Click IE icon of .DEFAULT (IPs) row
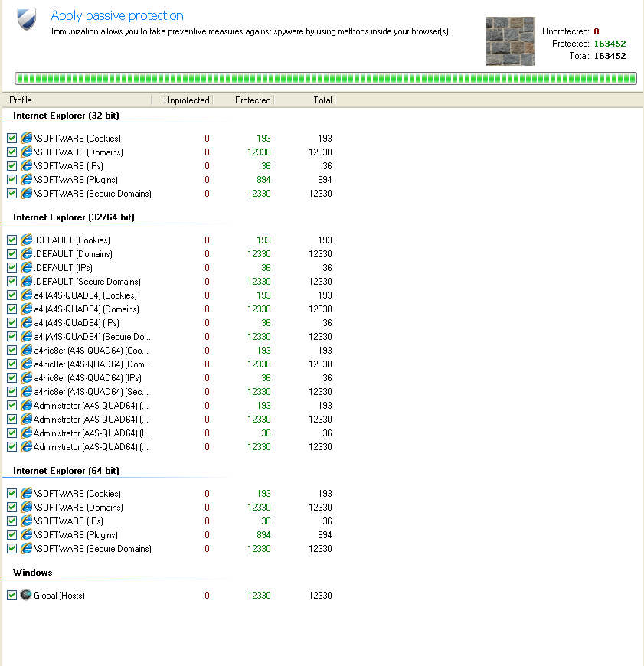This screenshot has width=644, height=666. click(27, 268)
